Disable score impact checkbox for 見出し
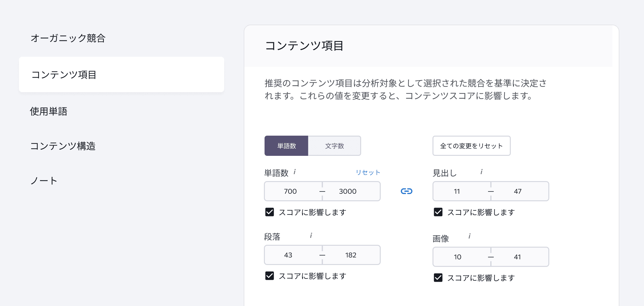 (438, 212)
